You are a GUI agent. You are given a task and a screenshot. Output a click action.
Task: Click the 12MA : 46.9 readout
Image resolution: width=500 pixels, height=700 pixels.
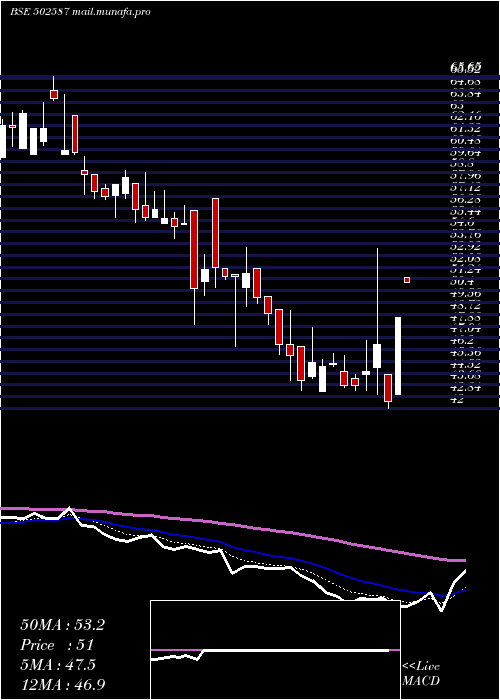(63, 685)
